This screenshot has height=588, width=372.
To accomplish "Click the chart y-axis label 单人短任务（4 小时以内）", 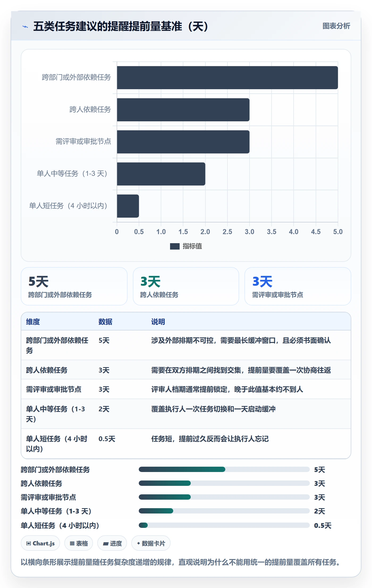I will point(70,206).
